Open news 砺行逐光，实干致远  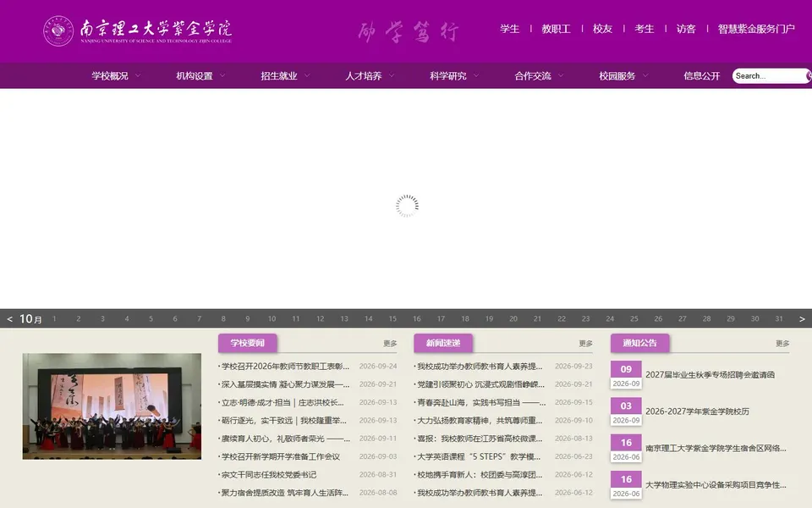(x=284, y=421)
